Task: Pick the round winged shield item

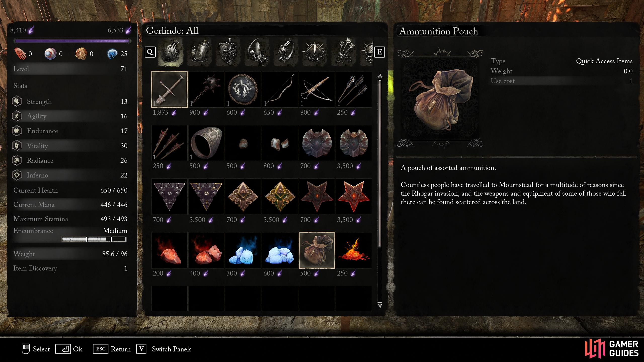Action: [x=243, y=89]
